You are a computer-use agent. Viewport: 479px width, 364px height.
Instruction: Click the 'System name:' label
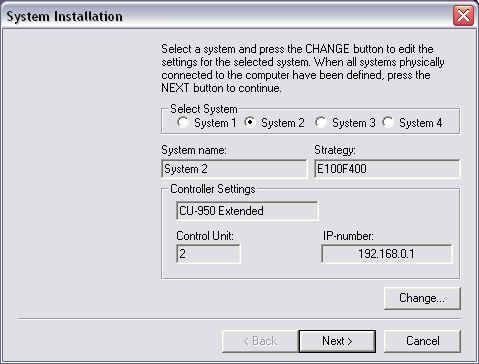coord(194,150)
